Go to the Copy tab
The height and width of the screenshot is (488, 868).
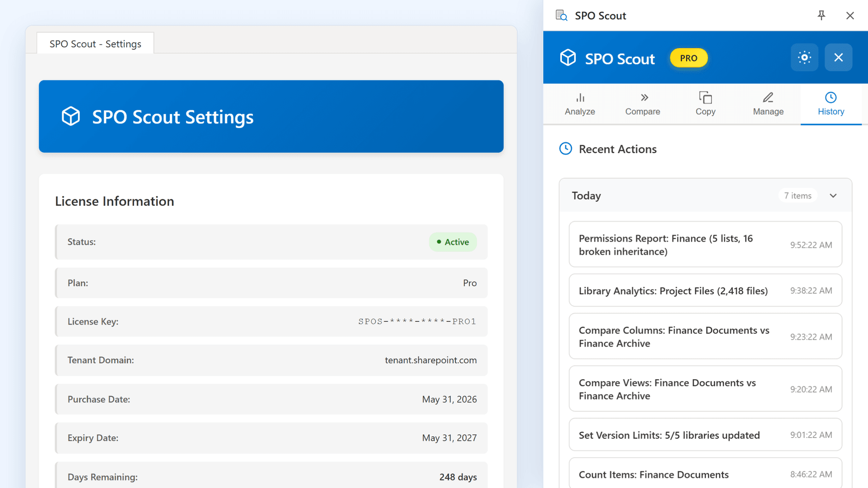pos(705,104)
